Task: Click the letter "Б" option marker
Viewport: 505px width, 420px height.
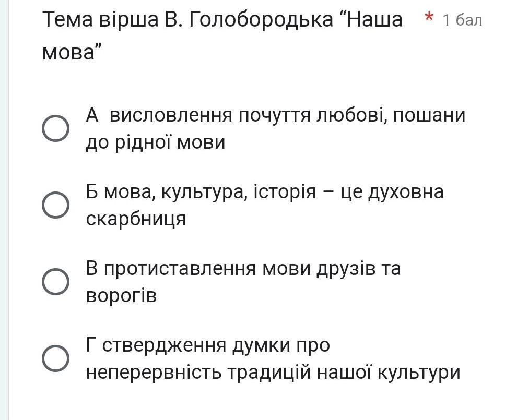Action: [92, 191]
